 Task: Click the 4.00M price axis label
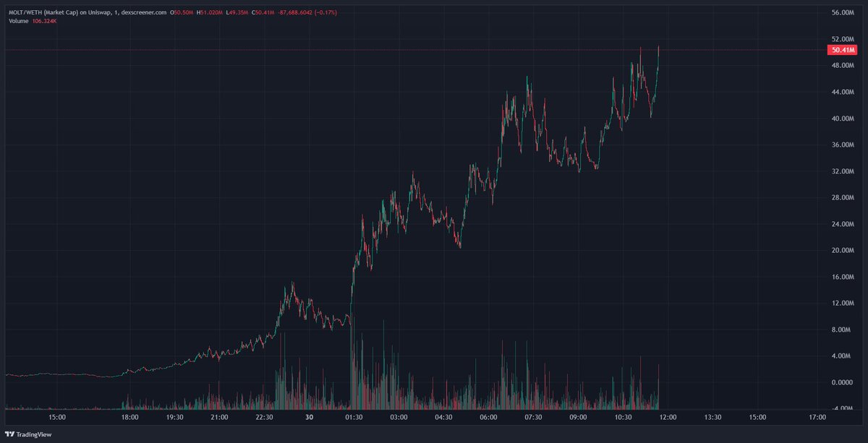coord(842,356)
